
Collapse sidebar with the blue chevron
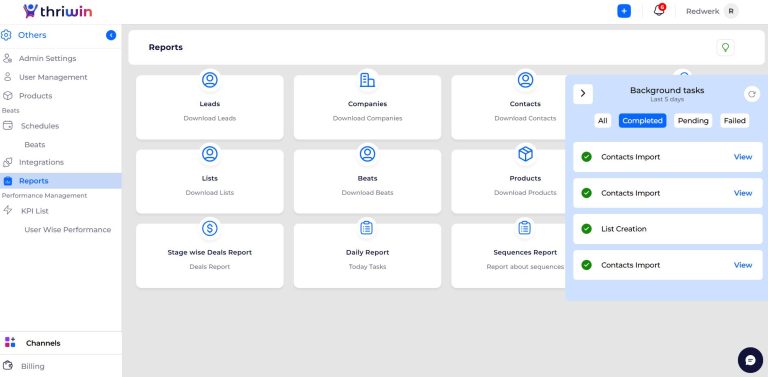[x=111, y=35]
